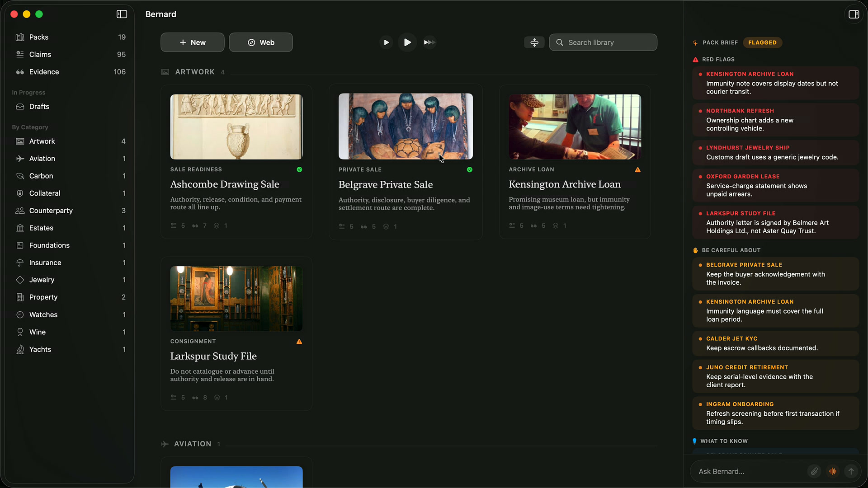The height and width of the screenshot is (488, 868).
Task: Open Drafts in the sidebar
Action: (70, 107)
